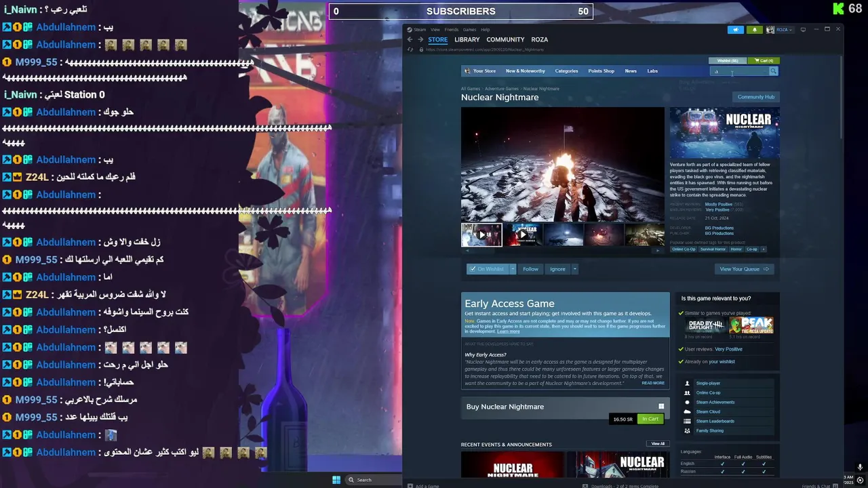
Task: Open the Cart (4) button
Action: [x=764, y=60]
